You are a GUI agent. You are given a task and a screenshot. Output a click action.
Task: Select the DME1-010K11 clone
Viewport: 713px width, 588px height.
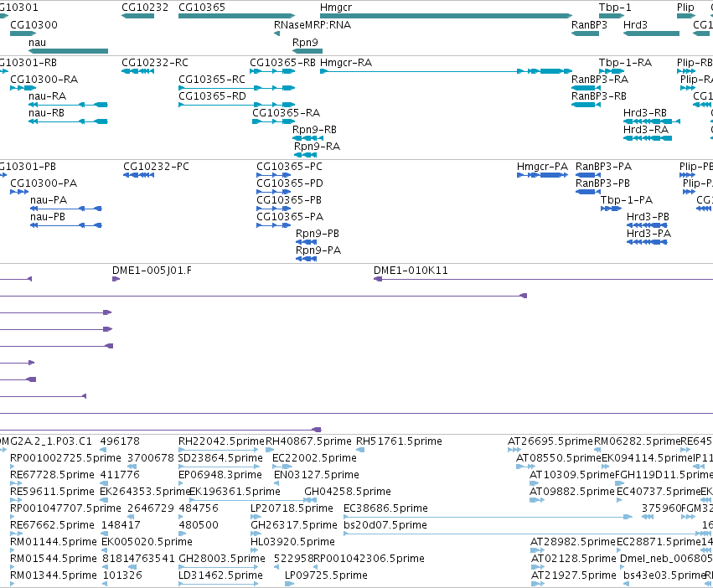click(x=543, y=279)
